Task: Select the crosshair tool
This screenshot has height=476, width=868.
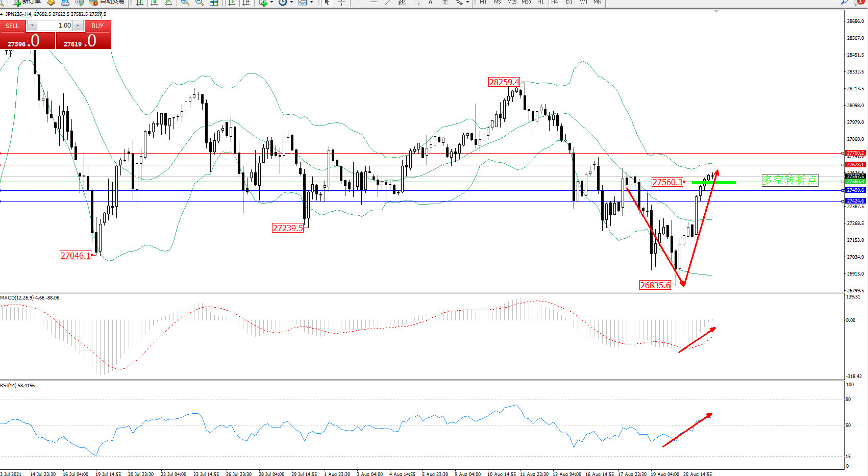Action: (x=341, y=3)
